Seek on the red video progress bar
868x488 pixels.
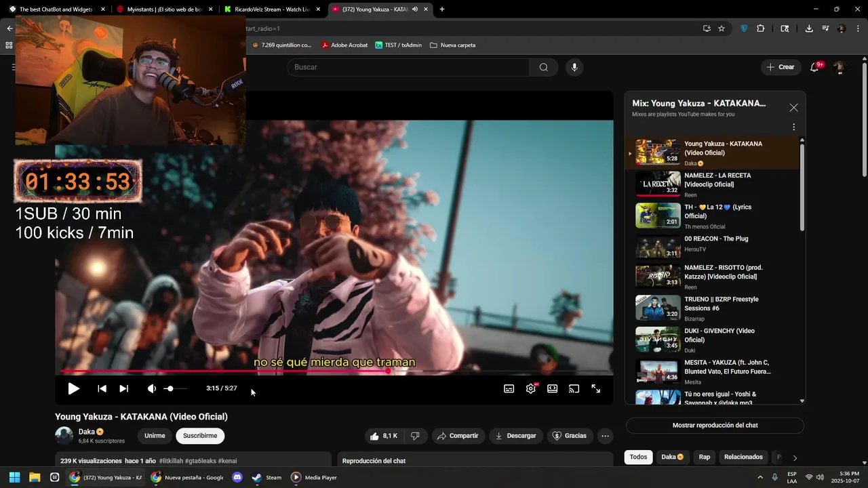click(x=337, y=371)
